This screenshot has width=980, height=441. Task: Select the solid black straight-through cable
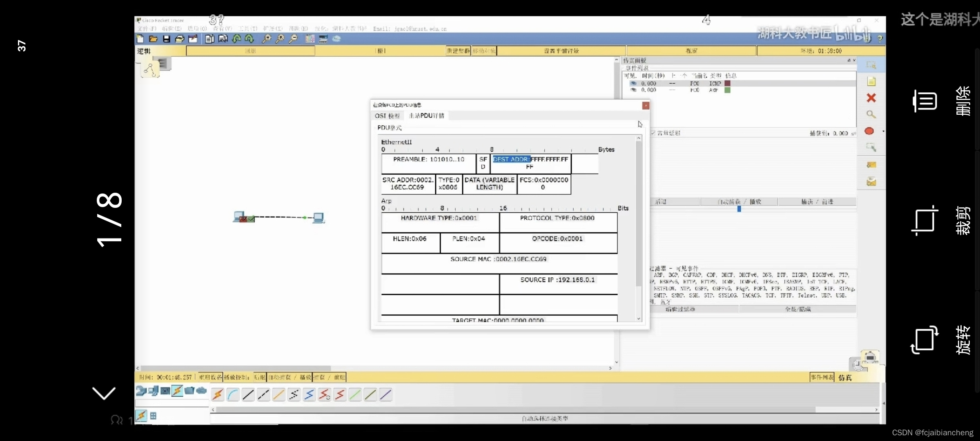248,394
